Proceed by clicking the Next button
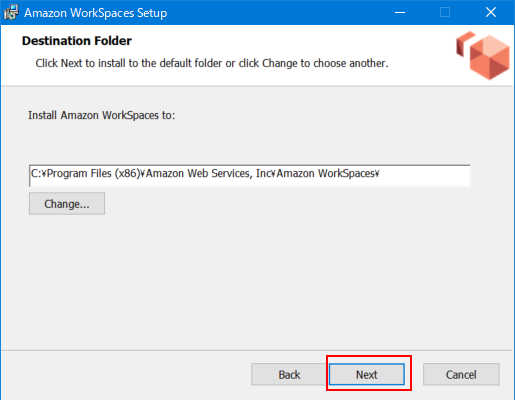515x400 pixels. pyautogui.click(x=367, y=374)
